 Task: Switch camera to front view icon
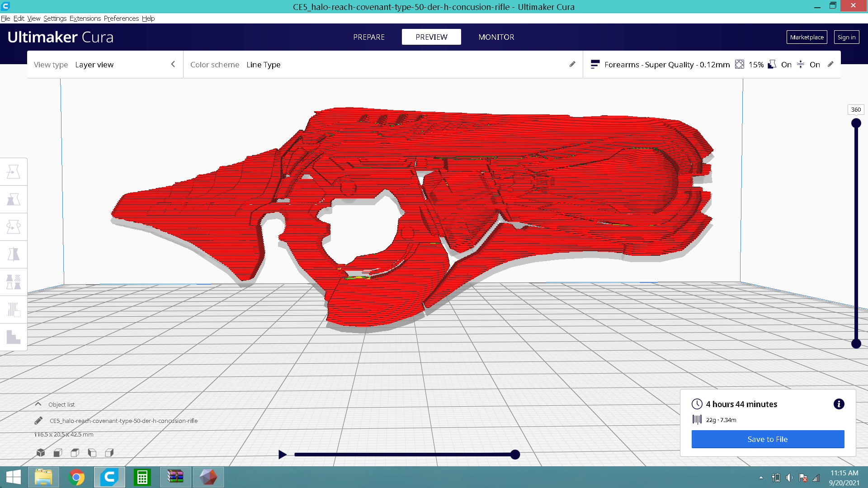tap(58, 452)
